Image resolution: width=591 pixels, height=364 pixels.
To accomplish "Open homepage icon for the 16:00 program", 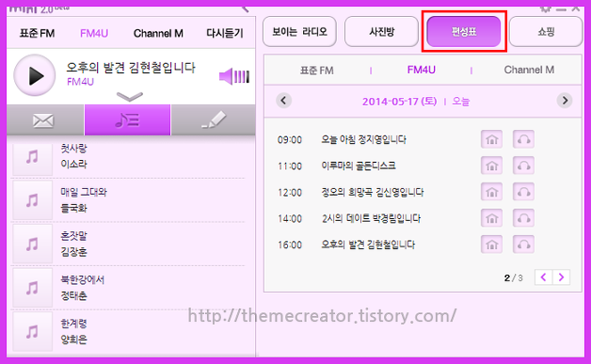I will pyautogui.click(x=491, y=245).
